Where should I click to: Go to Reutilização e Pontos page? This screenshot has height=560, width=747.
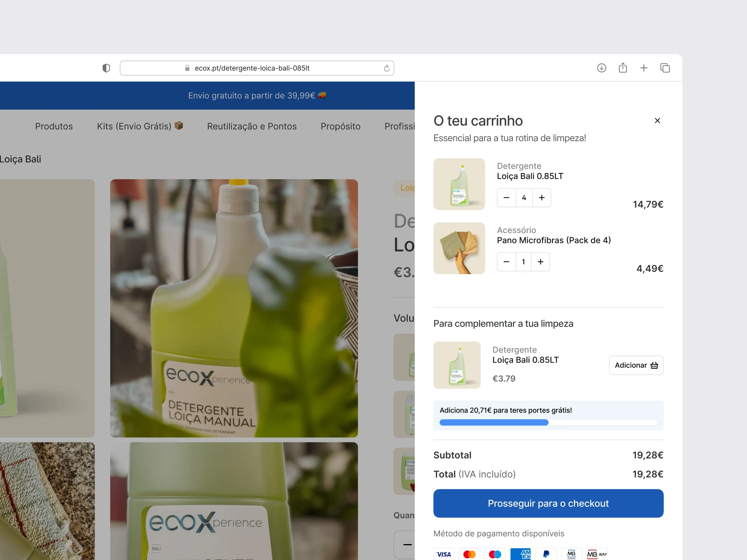pos(252,126)
